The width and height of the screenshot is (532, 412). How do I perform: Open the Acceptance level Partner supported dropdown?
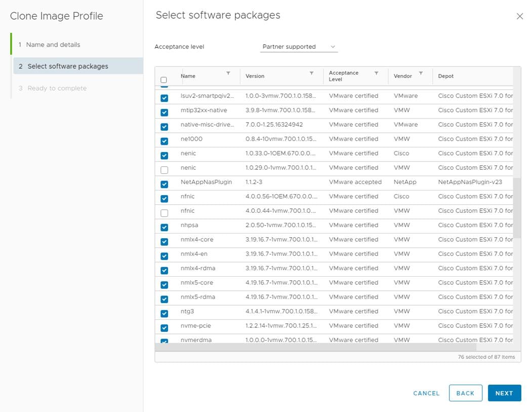click(x=299, y=47)
